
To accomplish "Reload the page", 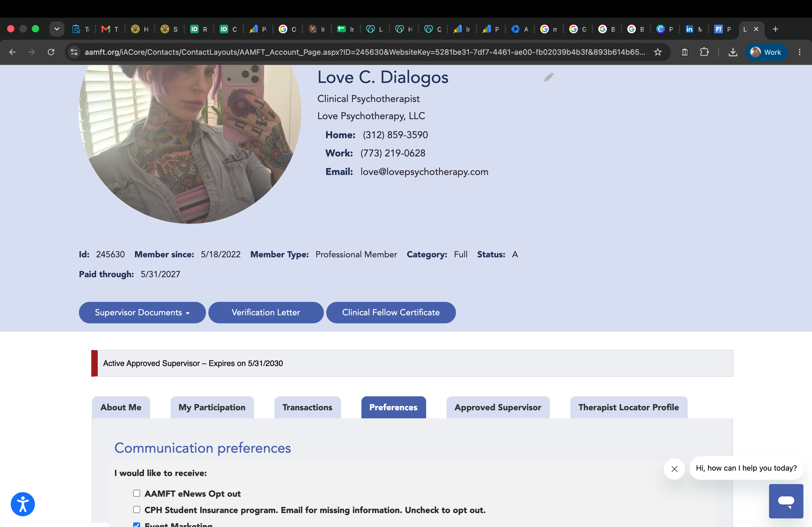I will point(51,52).
